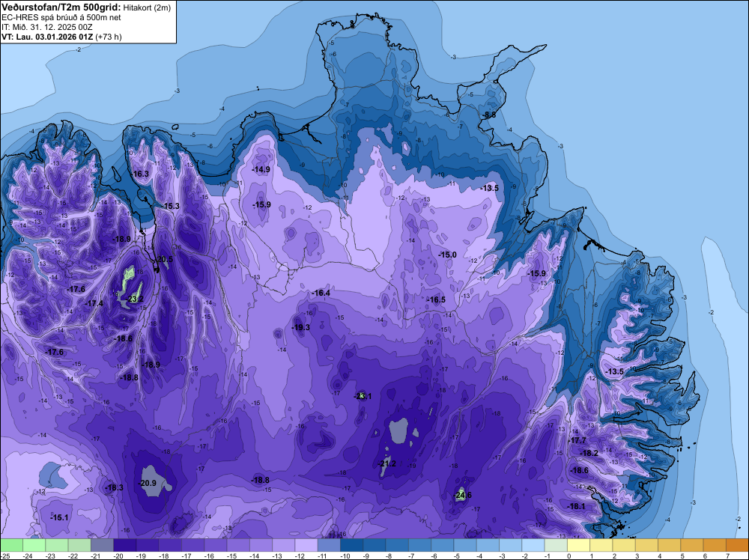Click the legend color cell between -22 and -21
Screen dimensions: 749x560
79,545
